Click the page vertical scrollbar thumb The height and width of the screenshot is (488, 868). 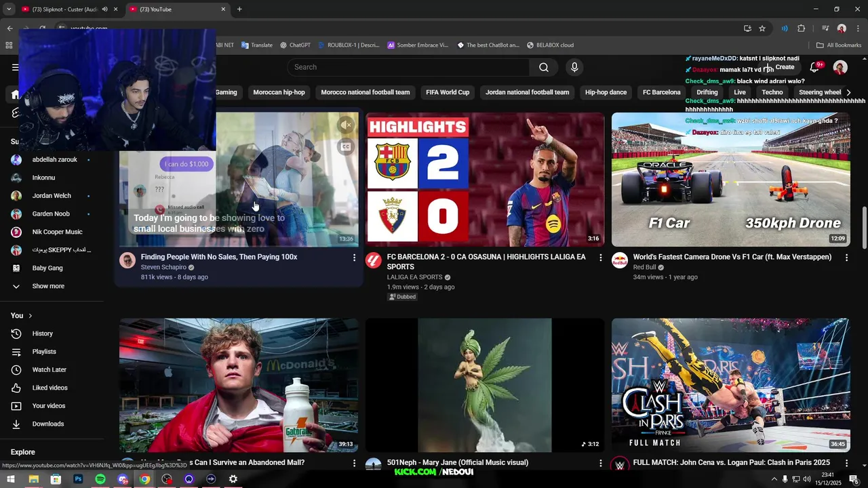(x=864, y=228)
